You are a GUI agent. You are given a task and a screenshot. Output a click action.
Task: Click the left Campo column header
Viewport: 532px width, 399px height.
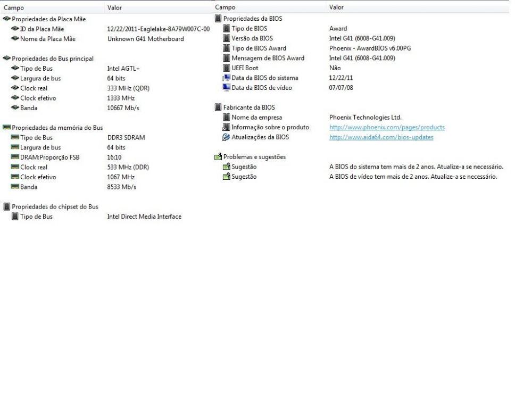(13, 7)
